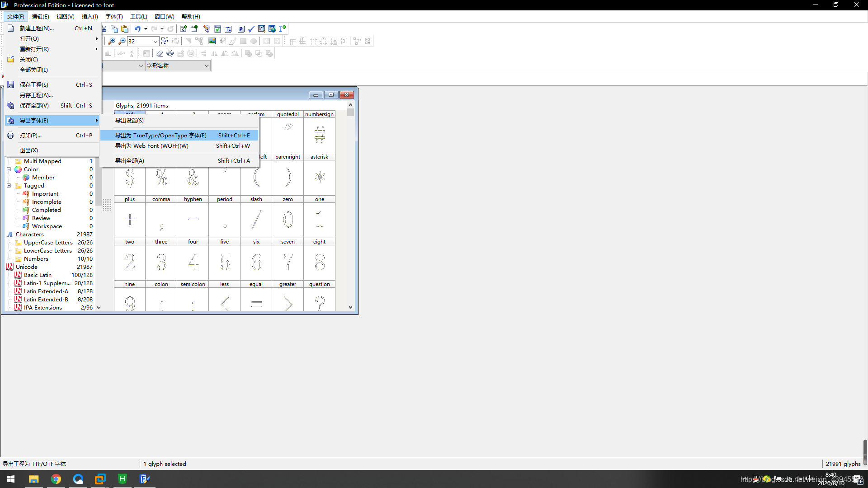Collapse the Tagged tree node

(9, 186)
